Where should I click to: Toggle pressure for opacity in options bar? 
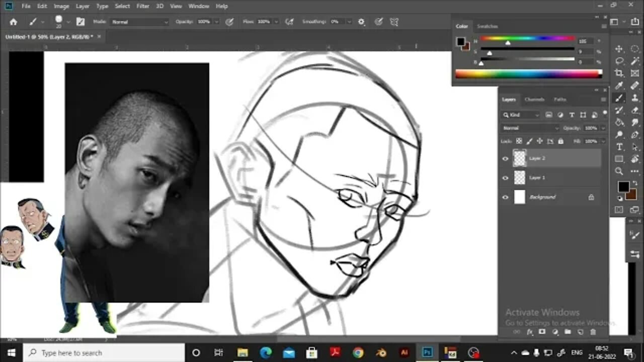click(229, 22)
